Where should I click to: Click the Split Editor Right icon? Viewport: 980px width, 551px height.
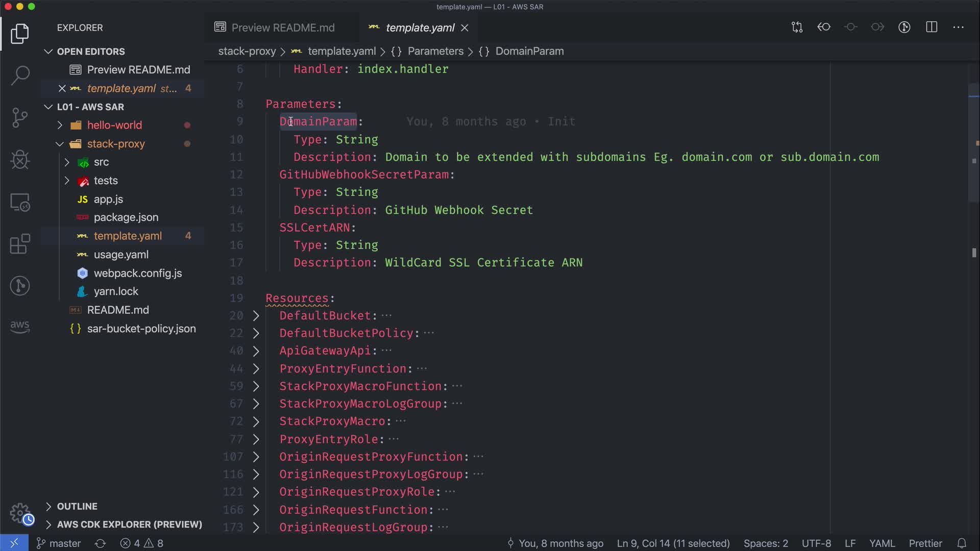(932, 27)
